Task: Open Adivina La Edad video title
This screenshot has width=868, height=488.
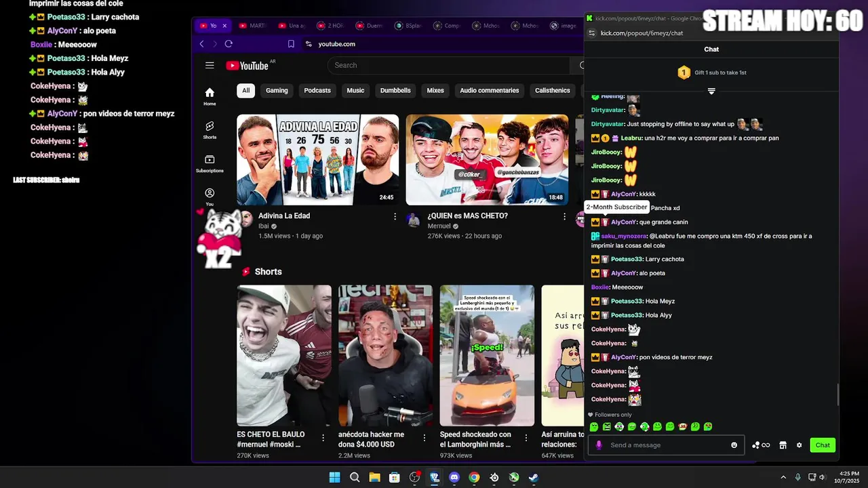Action: point(284,216)
